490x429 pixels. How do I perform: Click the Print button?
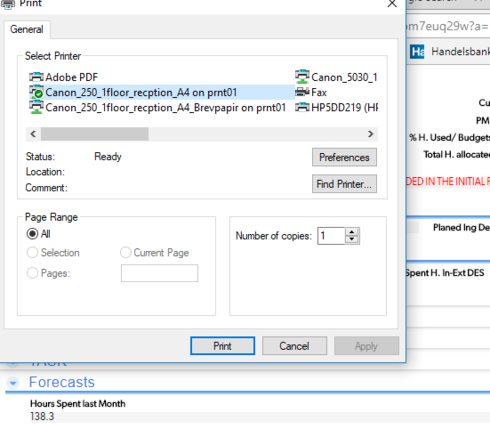(222, 346)
